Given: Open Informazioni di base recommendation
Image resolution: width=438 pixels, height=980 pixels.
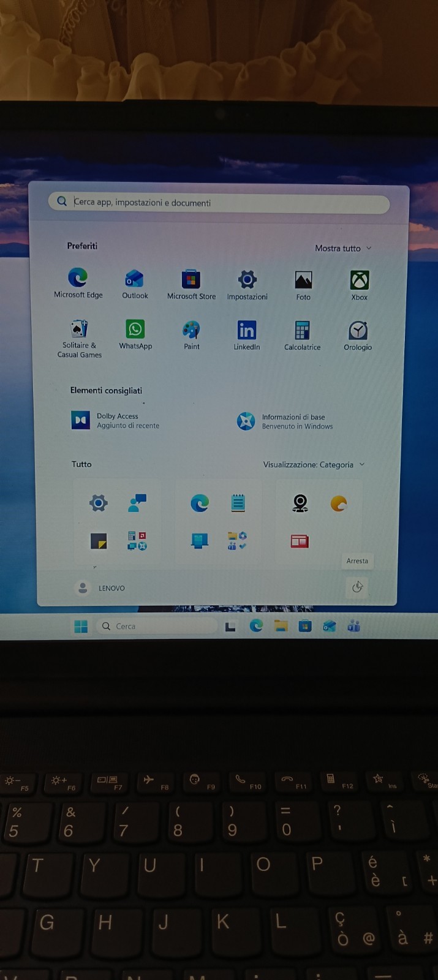Looking at the screenshot, I should point(285,421).
